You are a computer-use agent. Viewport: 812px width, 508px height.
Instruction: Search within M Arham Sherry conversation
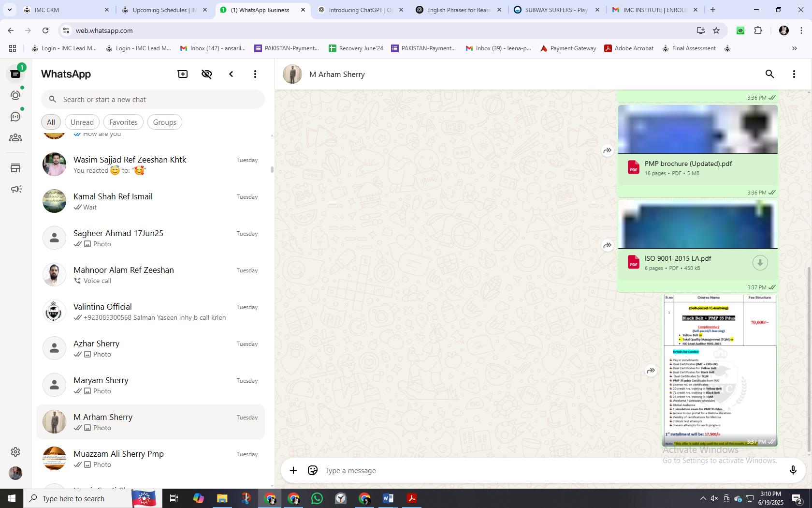(x=769, y=74)
